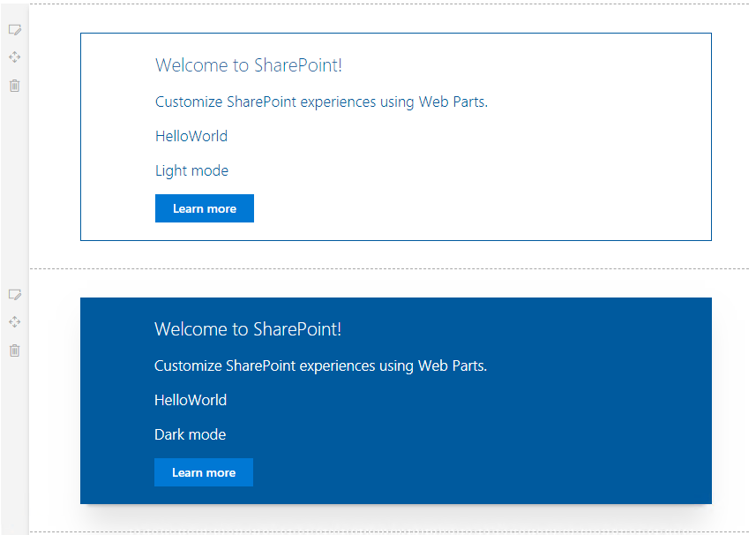
Task: Click the delete trash icon for the light web part
Action: coord(14,86)
